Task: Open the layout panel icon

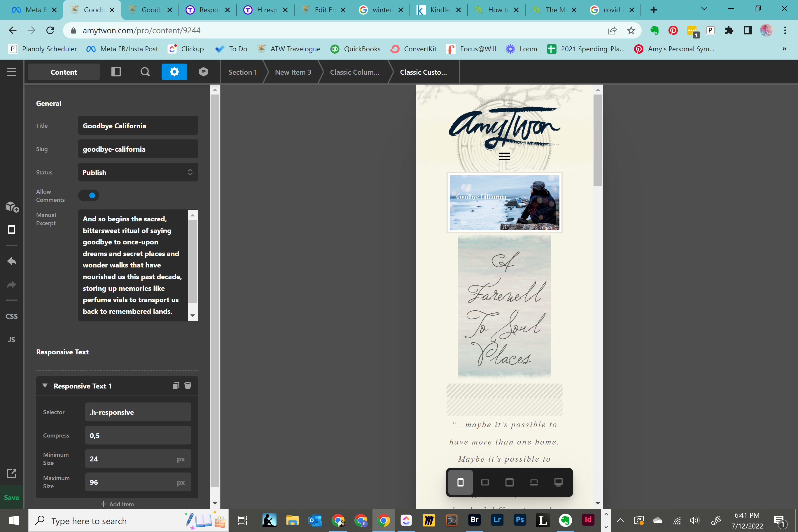Action: (116, 72)
